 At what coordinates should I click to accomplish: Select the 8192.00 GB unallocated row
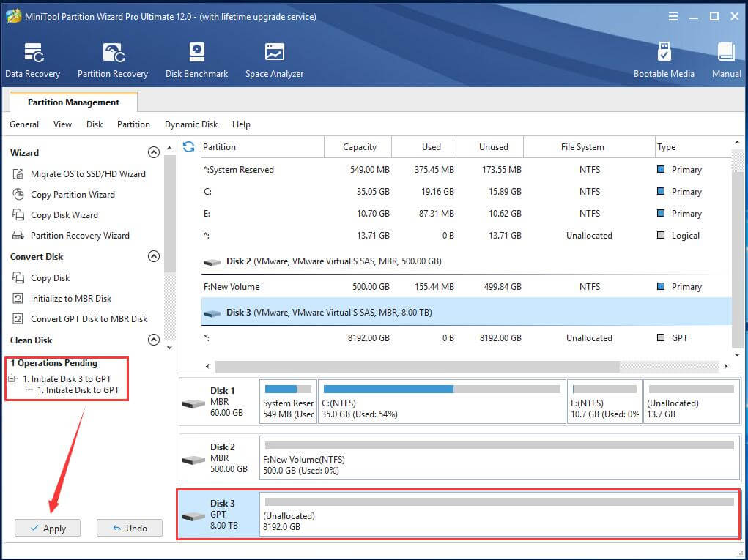click(466, 338)
